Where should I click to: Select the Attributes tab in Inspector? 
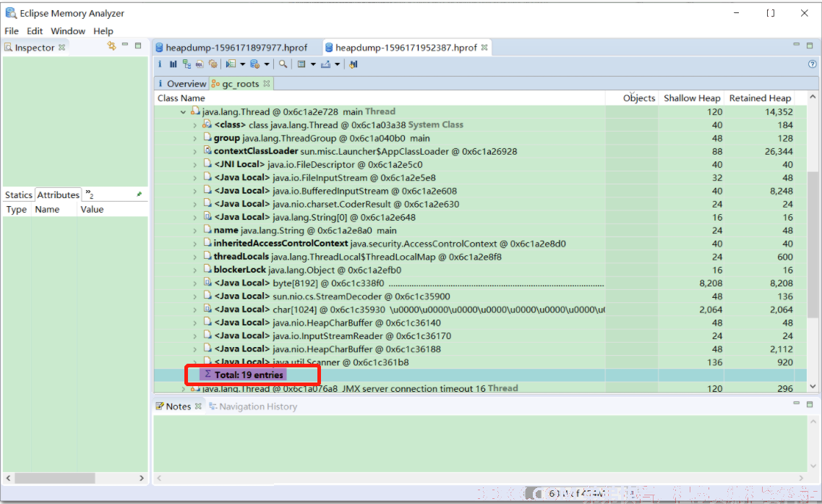pyautogui.click(x=58, y=195)
